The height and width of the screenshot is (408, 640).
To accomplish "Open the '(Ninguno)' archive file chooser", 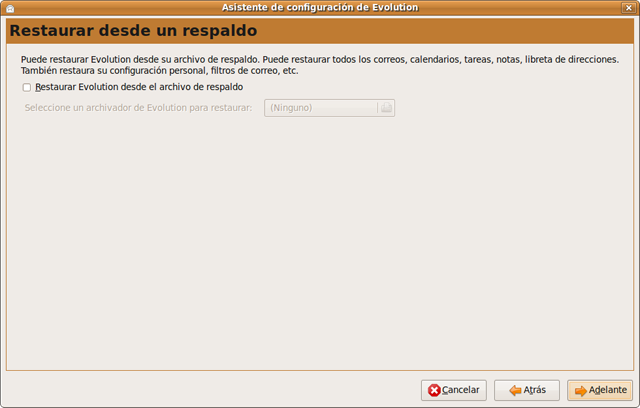I will (329, 107).
